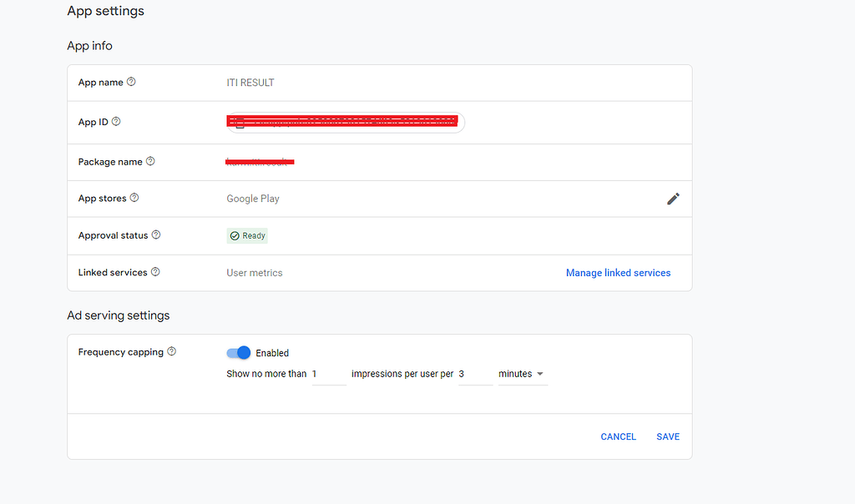The height and width of the screenshot is (504, 855).
Task: Click the Approval status help icon
Action: click(156, 235)
